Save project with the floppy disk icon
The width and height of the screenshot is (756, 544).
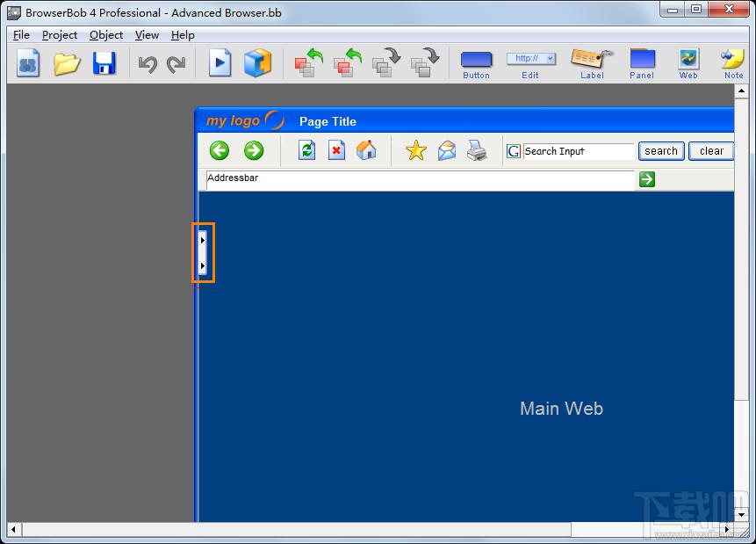coord(104,63)
